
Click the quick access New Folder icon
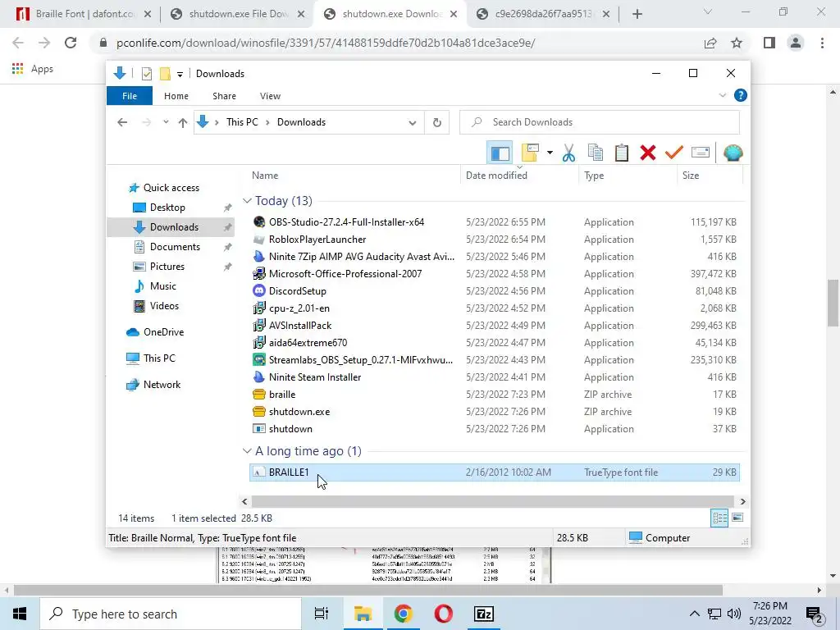(165, 74)
